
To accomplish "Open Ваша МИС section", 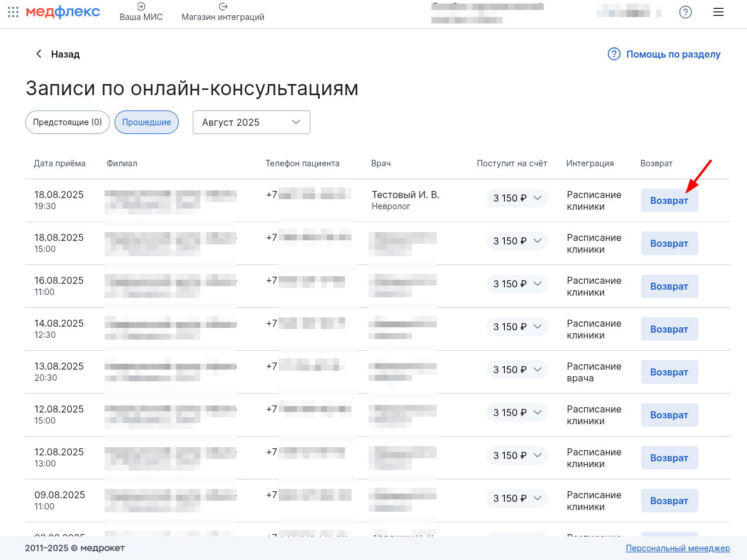I will point(141,12).
